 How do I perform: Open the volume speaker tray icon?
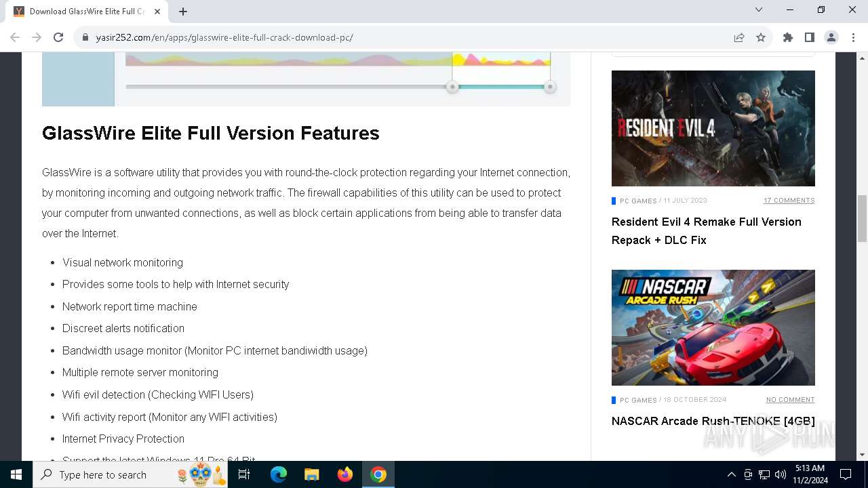(781, 474)
